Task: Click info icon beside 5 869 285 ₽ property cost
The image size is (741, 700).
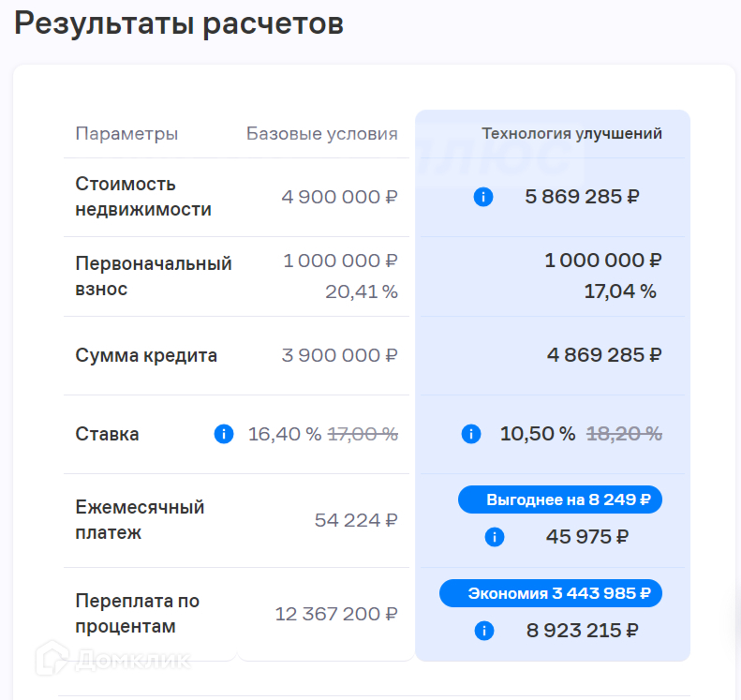Action: (483, 198)
